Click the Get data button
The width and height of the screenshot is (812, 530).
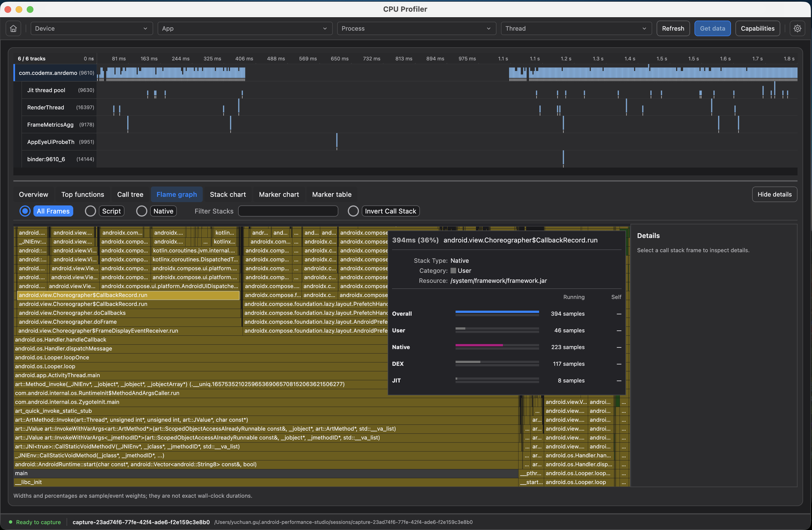point(712,28)
